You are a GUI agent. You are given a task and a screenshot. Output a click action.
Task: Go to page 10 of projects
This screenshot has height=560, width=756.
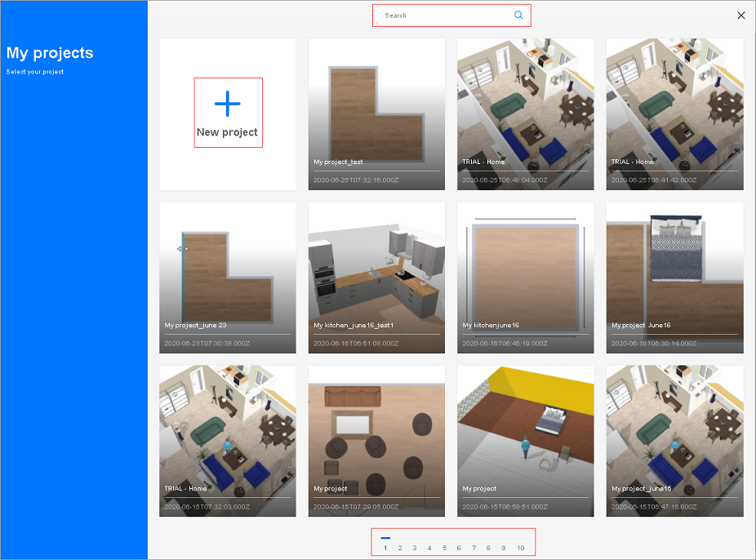[x=520, y=548]
